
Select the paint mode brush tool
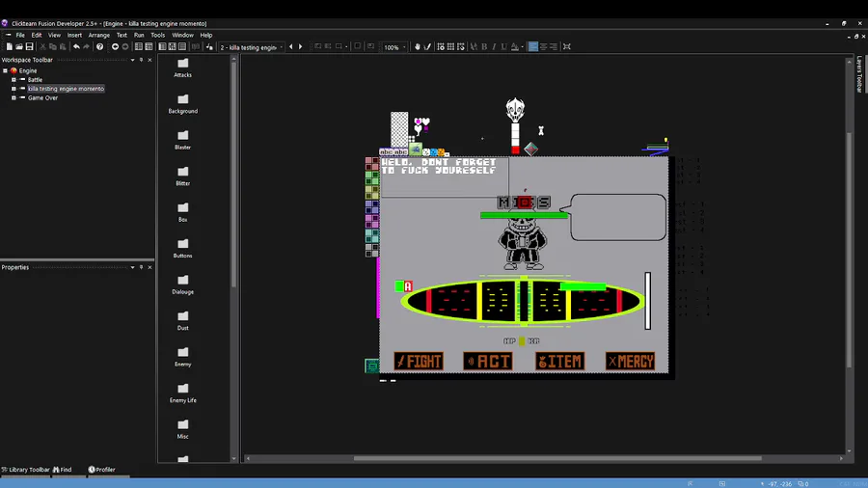(427, 47)
